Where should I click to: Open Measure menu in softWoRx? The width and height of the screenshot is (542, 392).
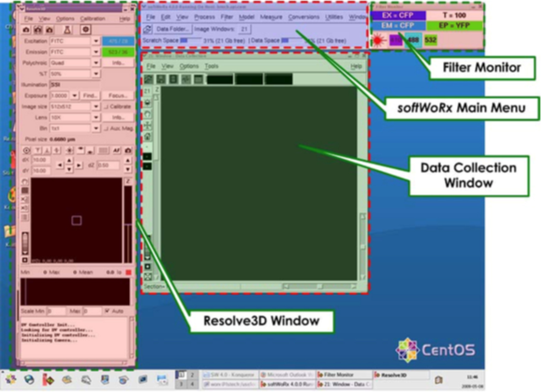coord(271,17)
